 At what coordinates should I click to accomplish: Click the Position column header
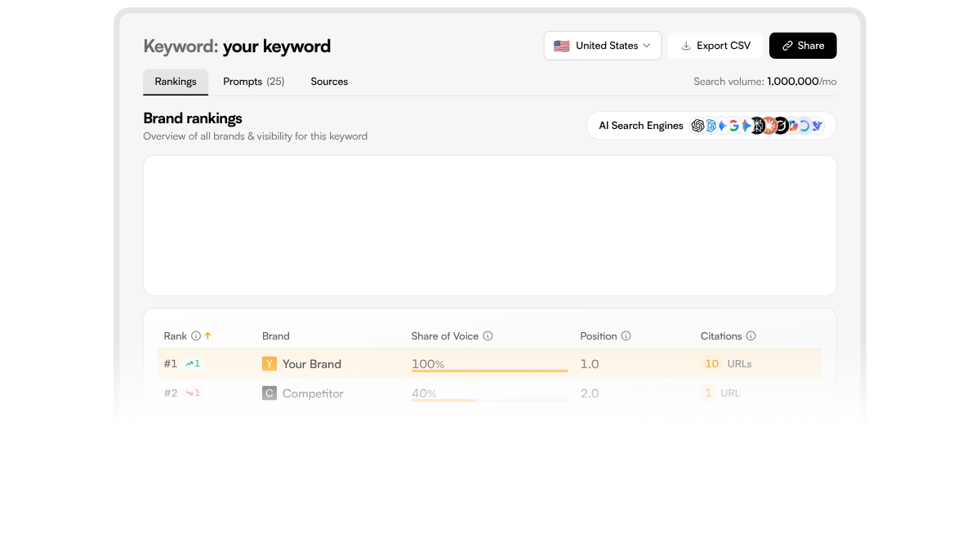click(x=599, y=335)
